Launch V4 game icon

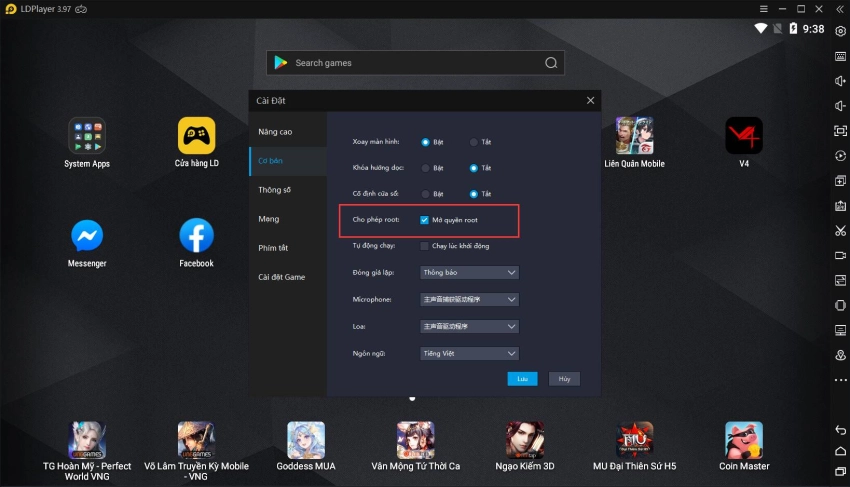pyautogui.click(x=744, y=136)
